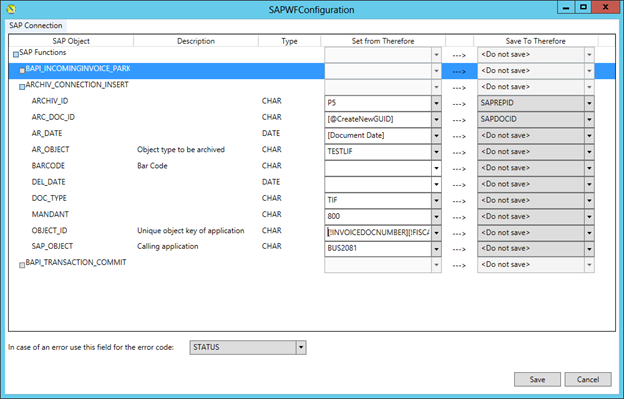624x399 pixels.
Task: Open Set from Therefore dropdown for AR_OBJECT
Action: (436, 152)
